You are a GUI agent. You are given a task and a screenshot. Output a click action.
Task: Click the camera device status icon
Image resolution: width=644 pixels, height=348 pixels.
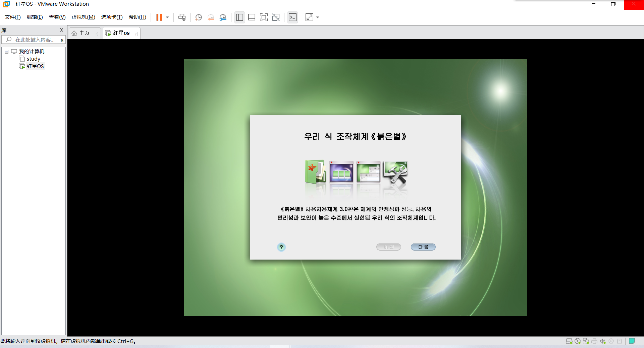(x=611, y=341)
